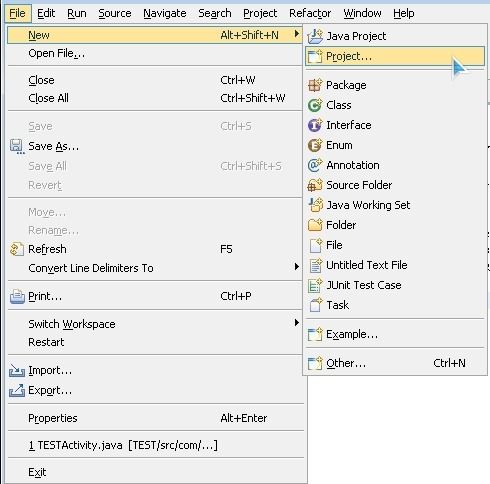Expand the New submenu arrow
The width and height of the screenshot is (490, 484).
click(x=296, y=34)
